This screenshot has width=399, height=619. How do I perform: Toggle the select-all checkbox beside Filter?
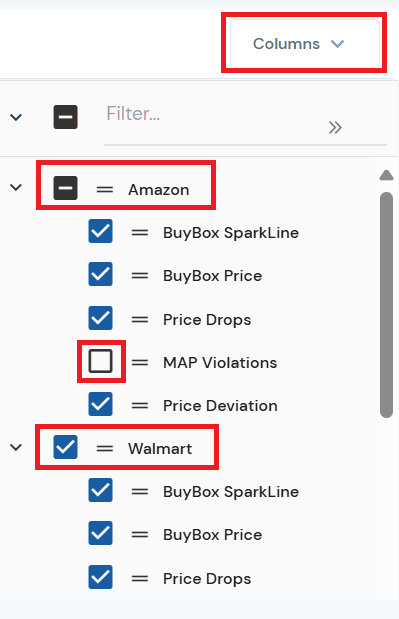pos(66,117)
